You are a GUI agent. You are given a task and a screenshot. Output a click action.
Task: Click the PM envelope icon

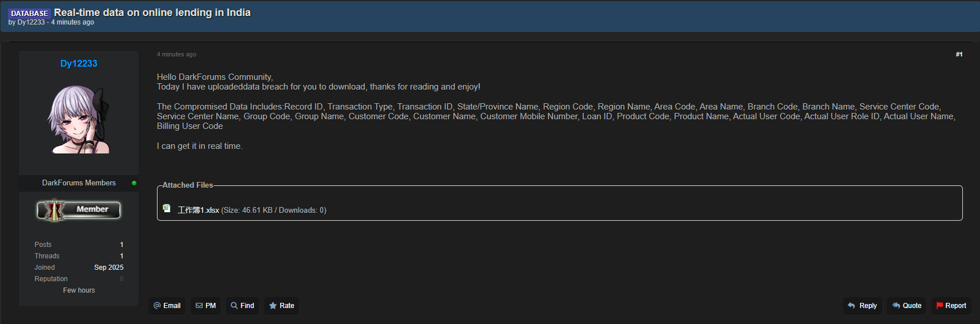tap(199, 306)
